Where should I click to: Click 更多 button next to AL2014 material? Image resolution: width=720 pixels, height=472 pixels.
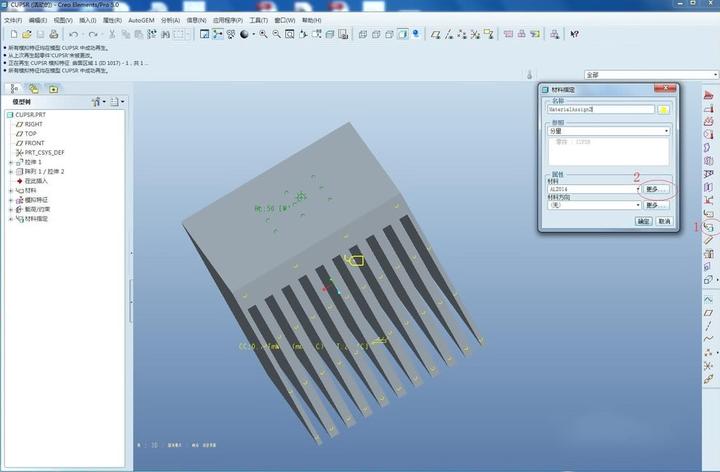tap(656, 189)
